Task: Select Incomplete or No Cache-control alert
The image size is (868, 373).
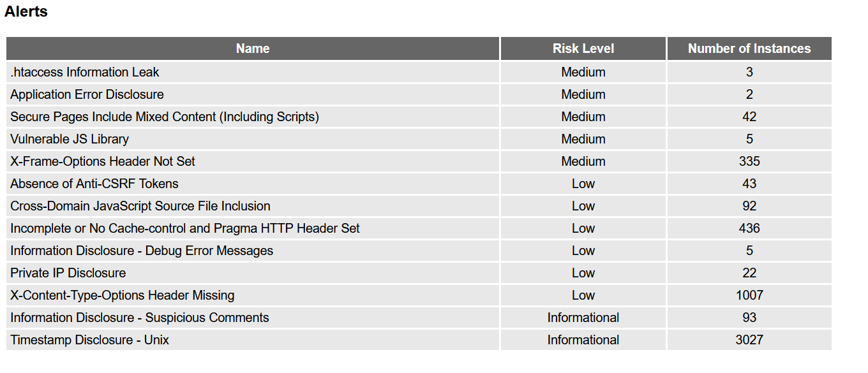Action: click(x=185, y=228)
